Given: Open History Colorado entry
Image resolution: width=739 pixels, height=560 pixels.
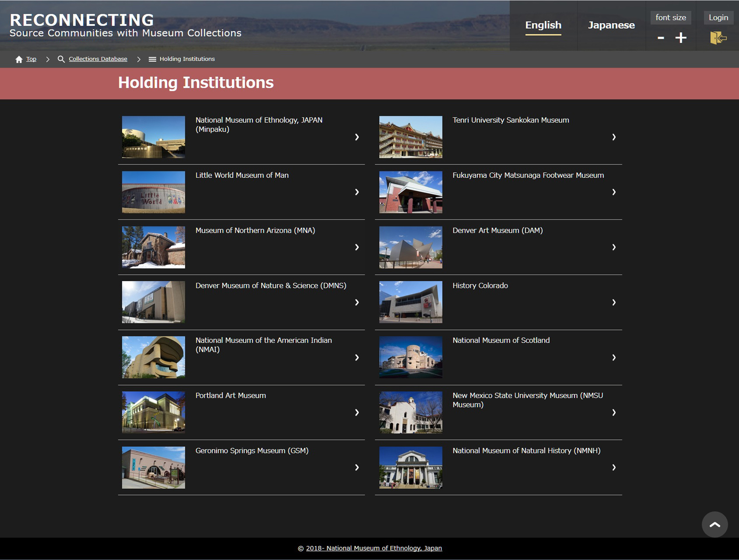Looking at the screenshot, I should point(498,302).
